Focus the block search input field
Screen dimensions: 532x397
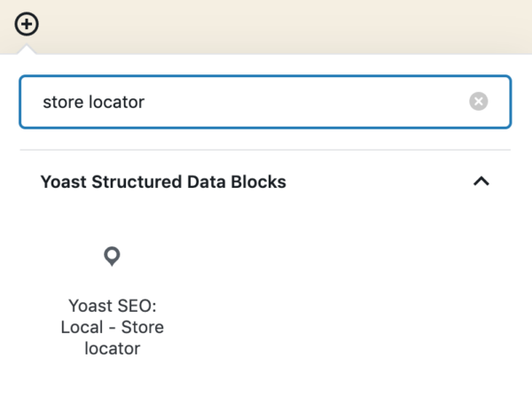click(265, 102)
